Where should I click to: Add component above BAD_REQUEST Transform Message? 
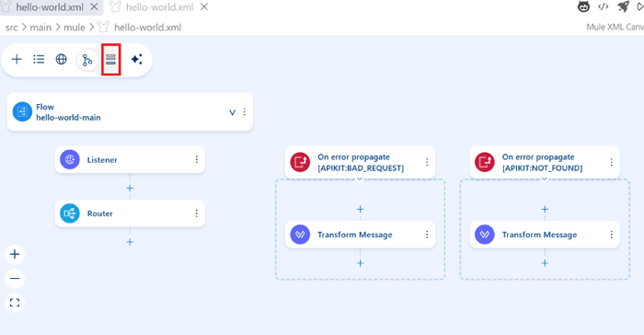[361, 209]
